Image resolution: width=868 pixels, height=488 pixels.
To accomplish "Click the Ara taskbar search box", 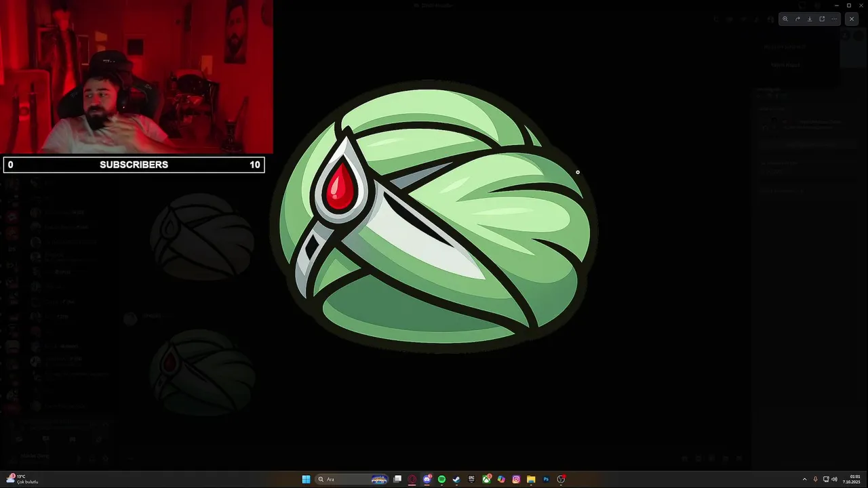I will [x=352, y=479].
